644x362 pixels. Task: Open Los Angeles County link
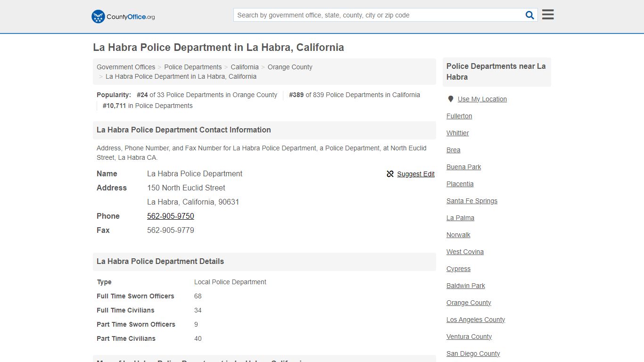(476, 320)
